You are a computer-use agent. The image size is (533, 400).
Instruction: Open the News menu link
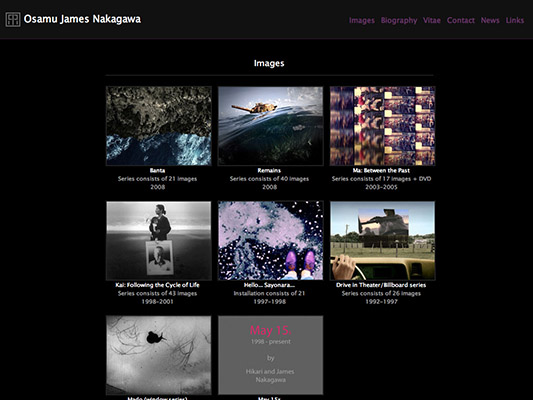click(x=490, y=20)
